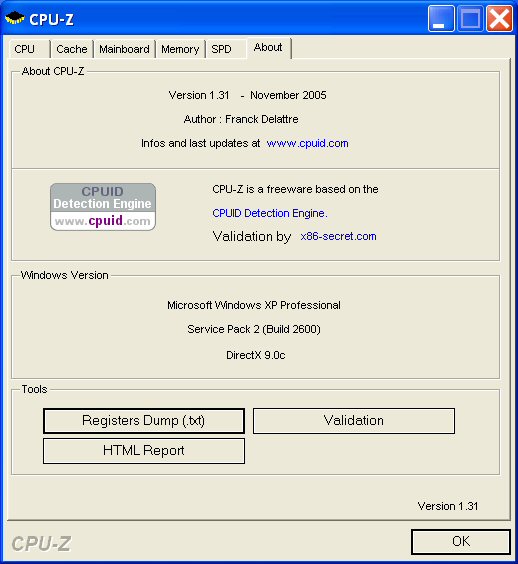
Task: Click the Registers Dump (.txt) button
Action: [144, 421]
